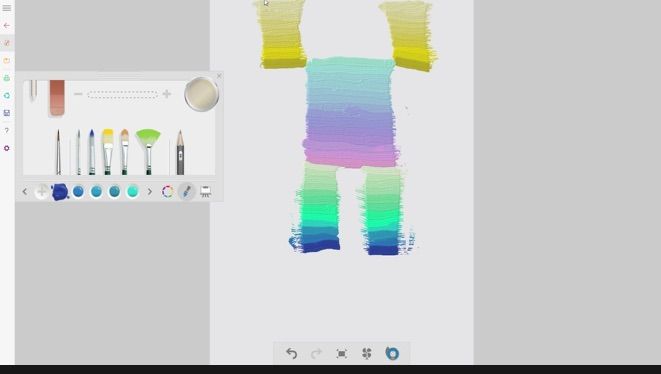Select the turquoise paint swatch
Image resolution: width=661 pixels, height=374 pixels.
pos(132,191)
